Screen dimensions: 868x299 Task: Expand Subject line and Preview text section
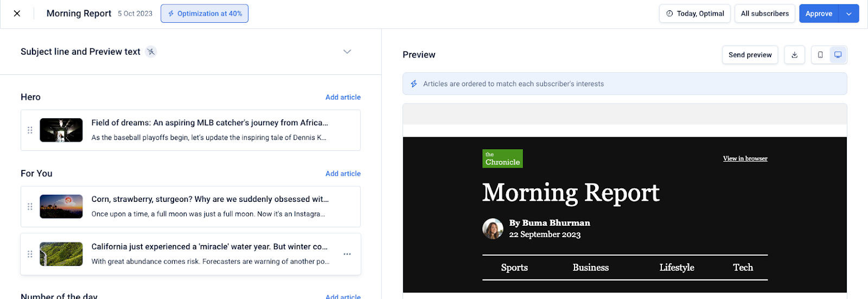click(347, 52)
